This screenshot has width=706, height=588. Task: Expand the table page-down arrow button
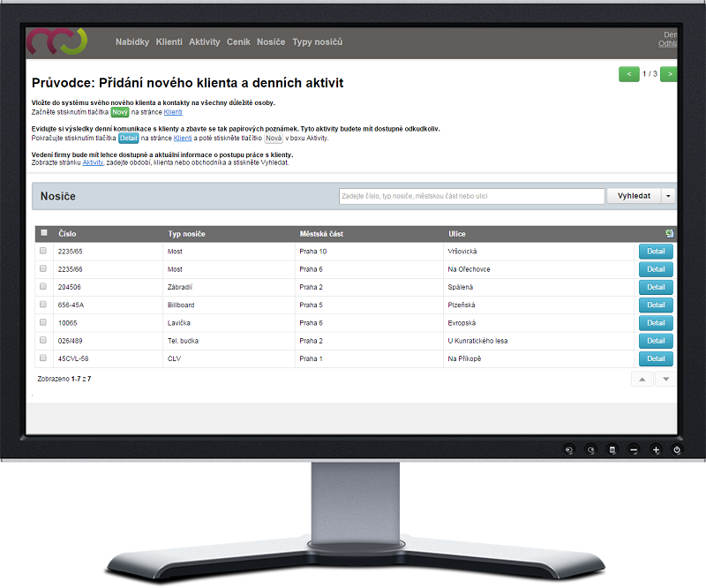point(665,379)
